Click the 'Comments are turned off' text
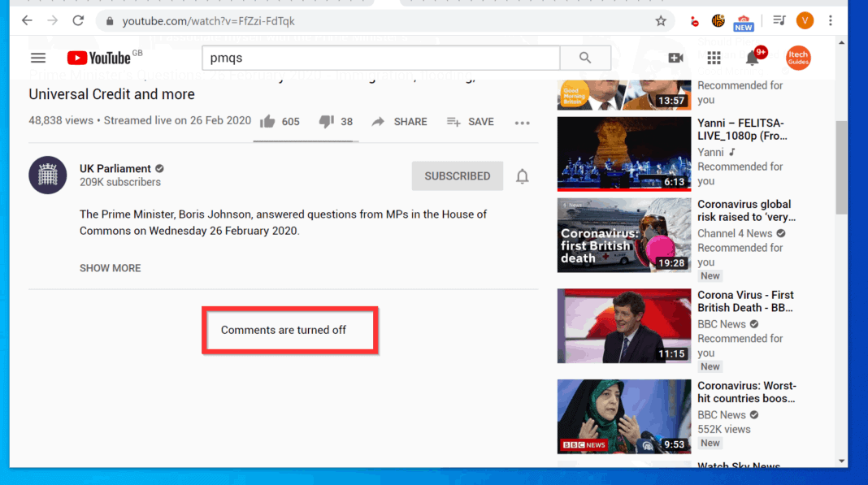The image size is (868, 485). (284, 330)
